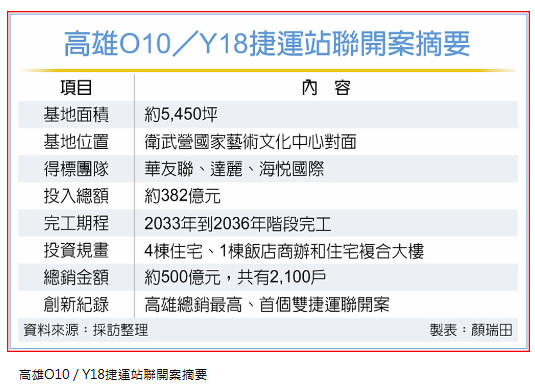Select the '得標團隊' row label
The height and width of the screenshot is (385, 535).
pyautogui.click(x=76, y=169)
